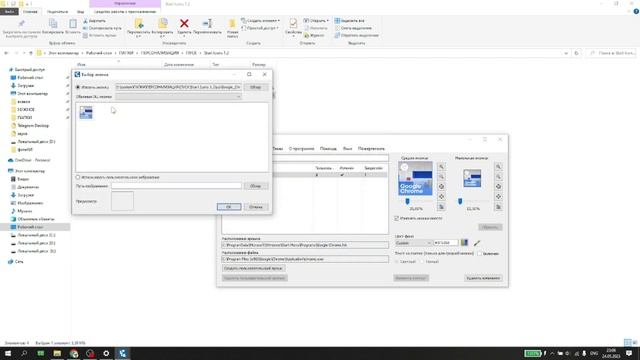
Task: Click the address bar refresh icon
Action: [x=576, y=53]
